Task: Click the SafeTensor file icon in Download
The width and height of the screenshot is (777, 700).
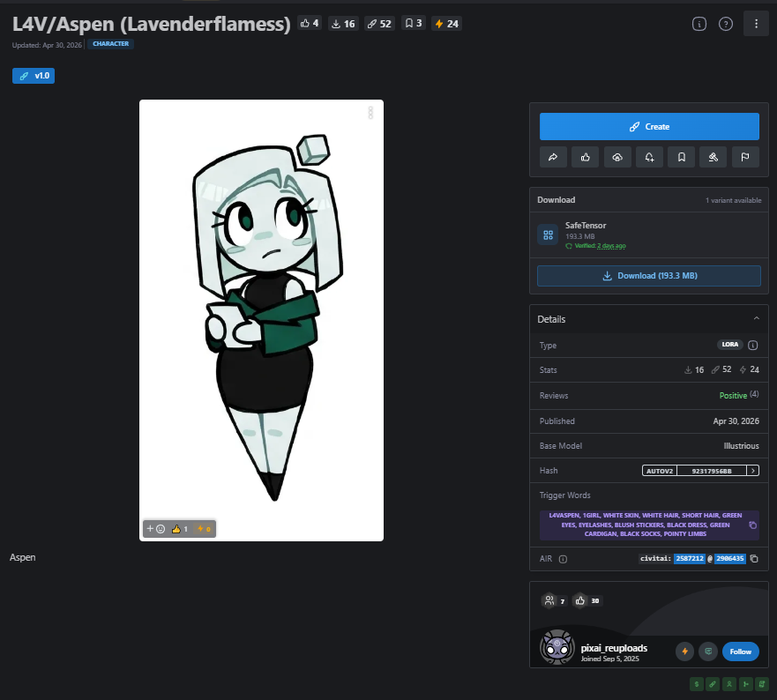Action: pos(548,235)
